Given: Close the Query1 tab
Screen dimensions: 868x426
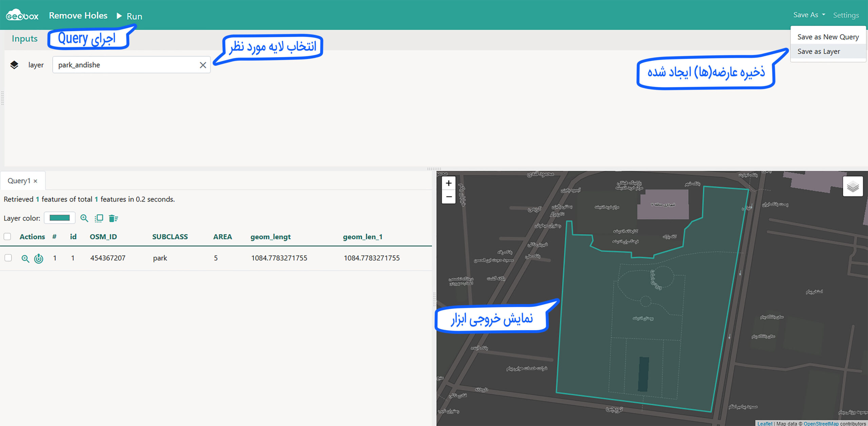Looking at the screenshot, I should coord(35,181).
